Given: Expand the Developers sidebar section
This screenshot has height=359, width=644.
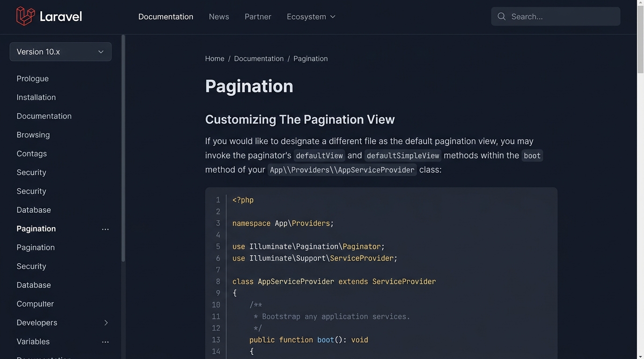Looking at the screenshot, I should pos(106,323).
